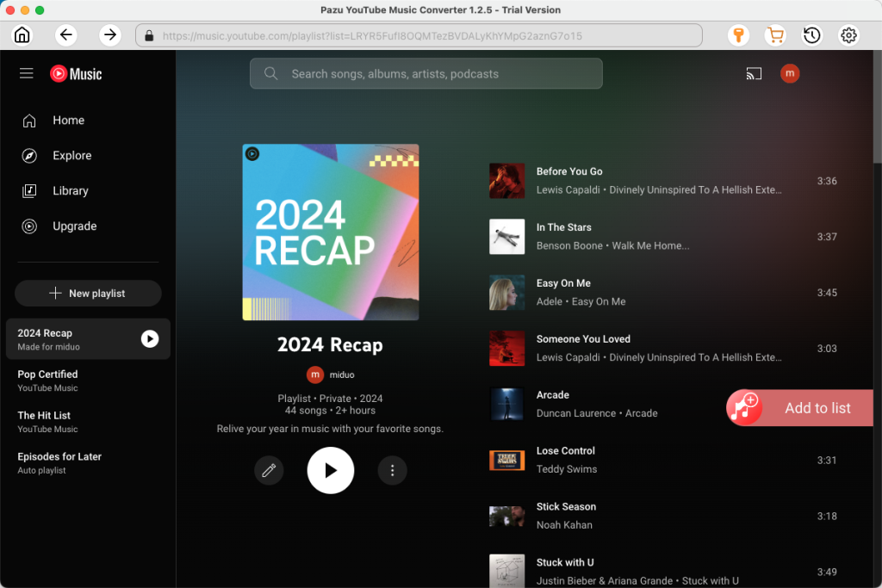This screenshot has width=882, height=588.
Task: Click the search magnifier icon
Action: click(270, 73)
